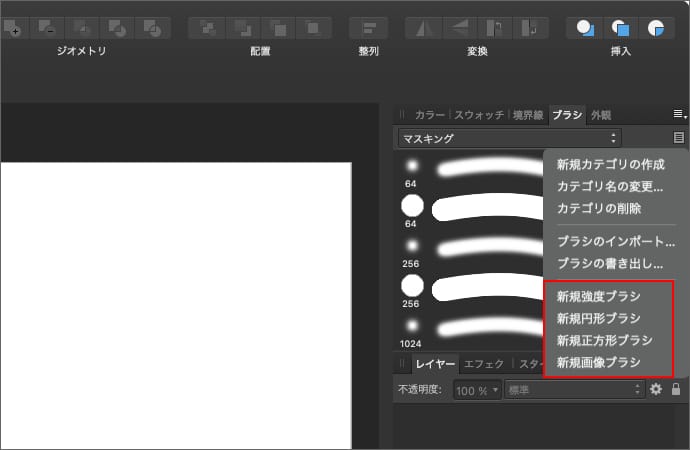Choose 新規強度ブラシ from the menu
Image resolution: width=690 pixels, height=450 pixels.
point(598,296)
